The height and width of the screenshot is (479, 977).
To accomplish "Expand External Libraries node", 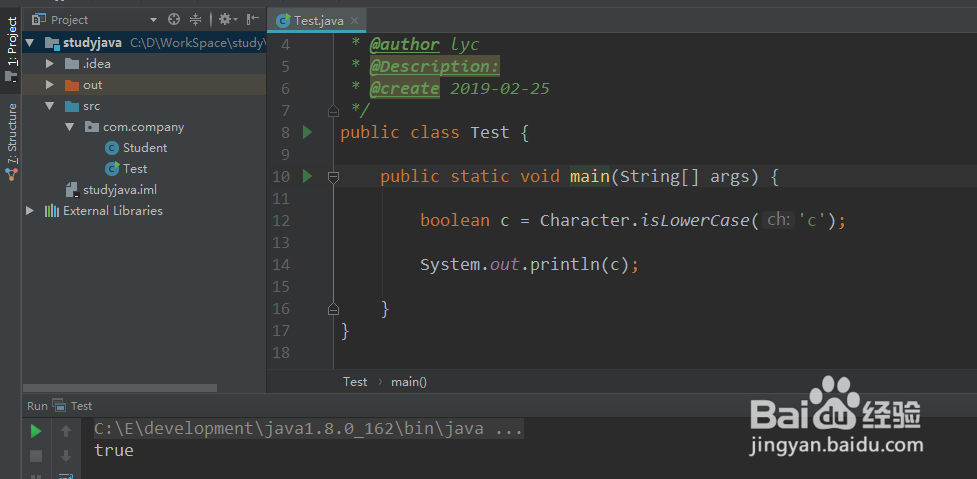I will [x=30, y=211].
